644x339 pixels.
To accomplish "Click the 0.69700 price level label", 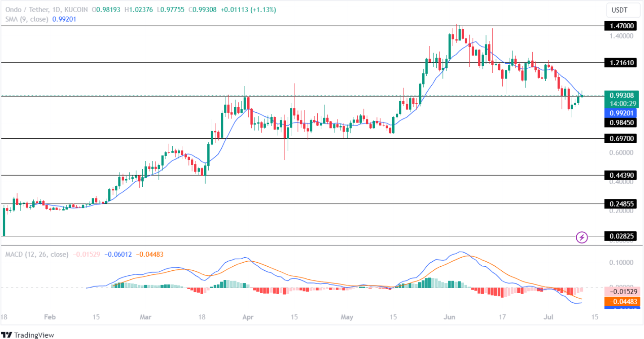I will (x=622, y=139).
